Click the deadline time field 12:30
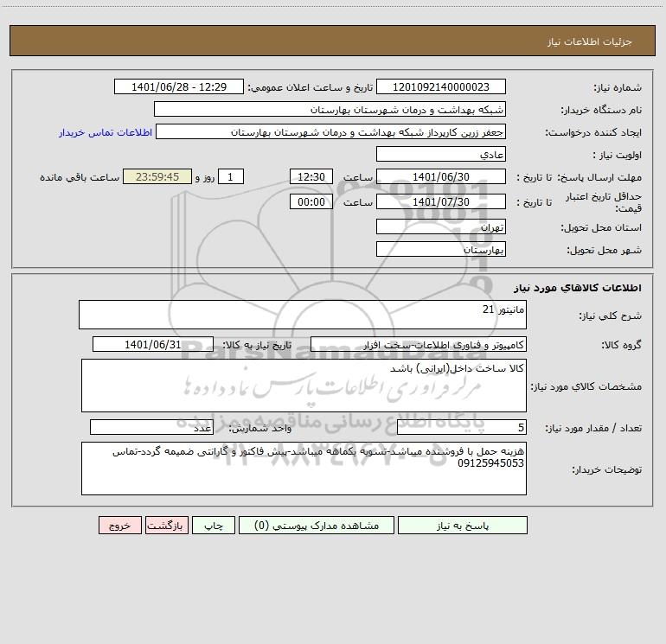Image resolution: width=666 pixels, height=644 pixels. coord(311,177)
